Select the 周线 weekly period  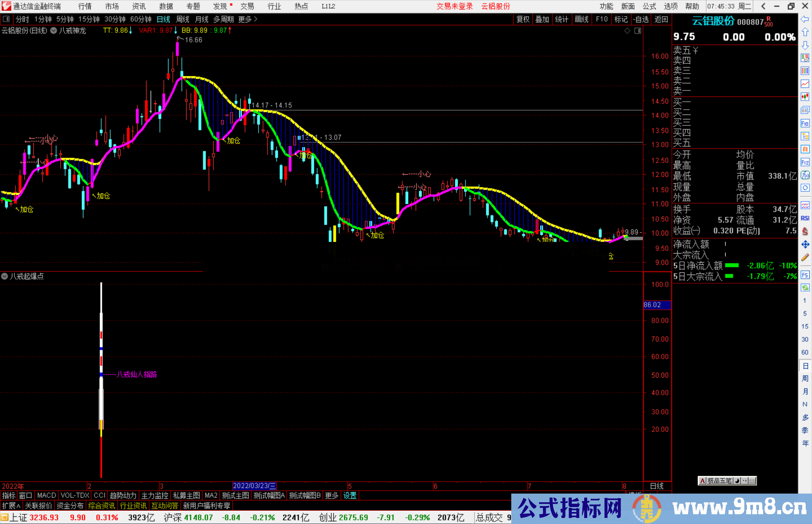point(183,19)
